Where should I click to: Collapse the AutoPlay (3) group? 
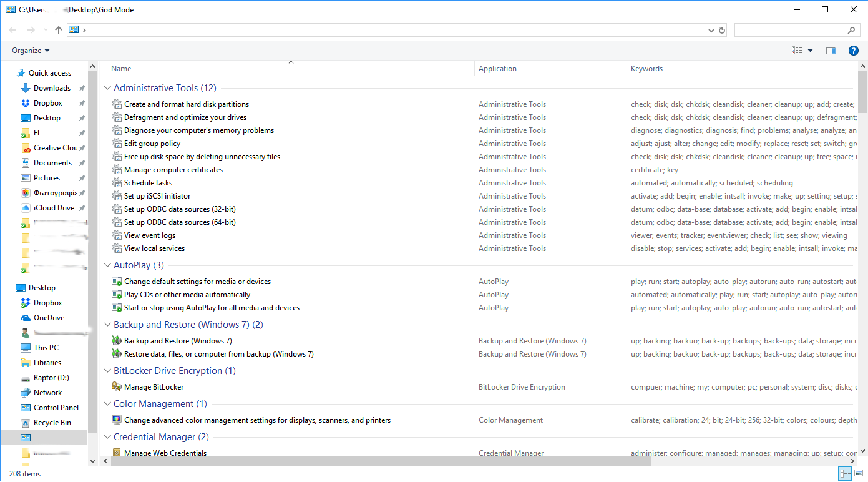tap(107, 265)
